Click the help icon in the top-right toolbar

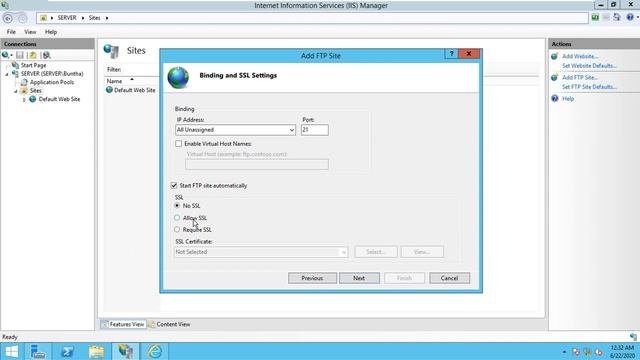coord(630,18)
